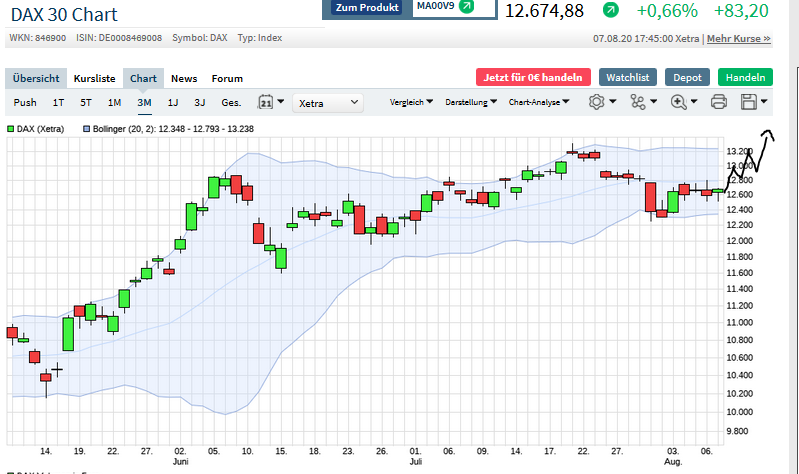Image resolution: width=799 pixels, height=474 pixels.
Task: Click the Juni month label
Action: pos(180,461)
